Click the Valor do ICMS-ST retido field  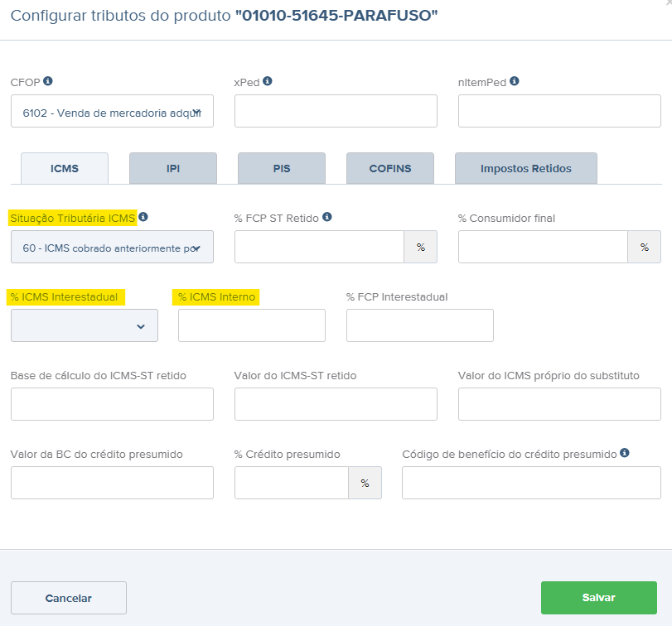336,404
